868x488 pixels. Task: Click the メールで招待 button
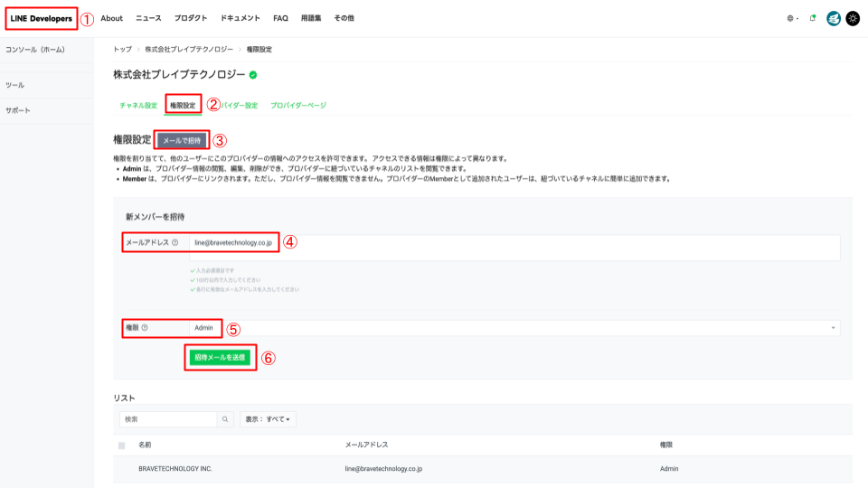182,141
